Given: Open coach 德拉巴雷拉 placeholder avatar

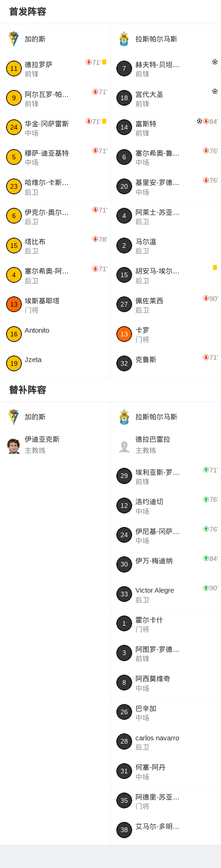Looking at the screenshot, I should (124, 446).
